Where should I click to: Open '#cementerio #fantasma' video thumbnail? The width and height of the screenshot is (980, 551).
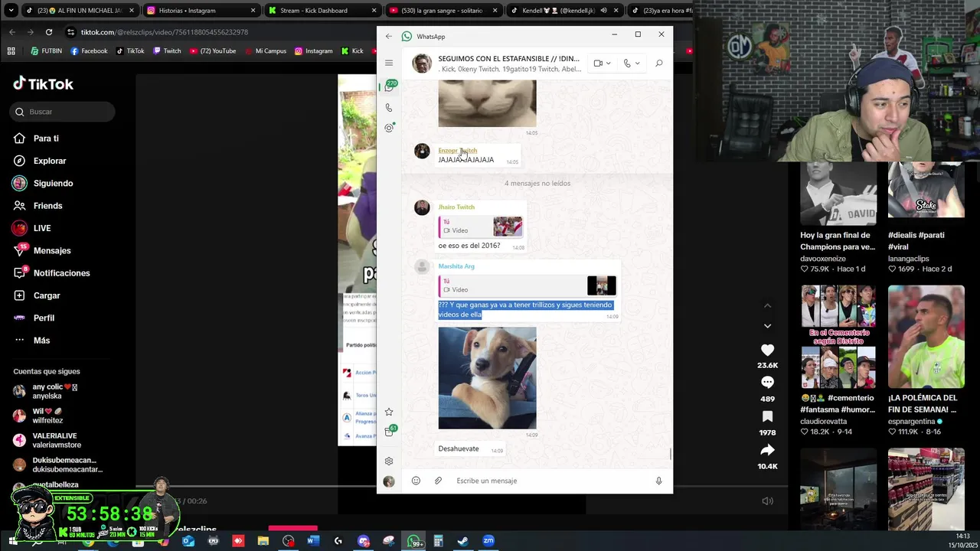click(838, 337)
